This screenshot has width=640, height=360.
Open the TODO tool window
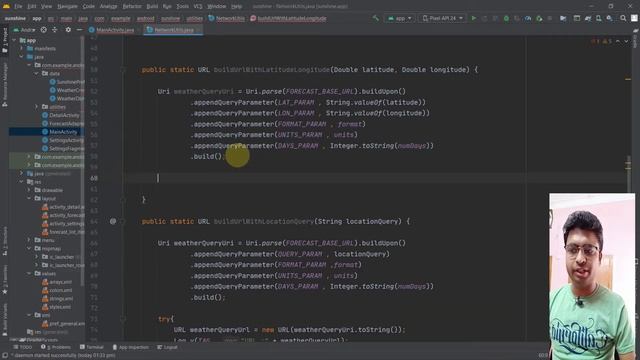click(x=22, y=347)
